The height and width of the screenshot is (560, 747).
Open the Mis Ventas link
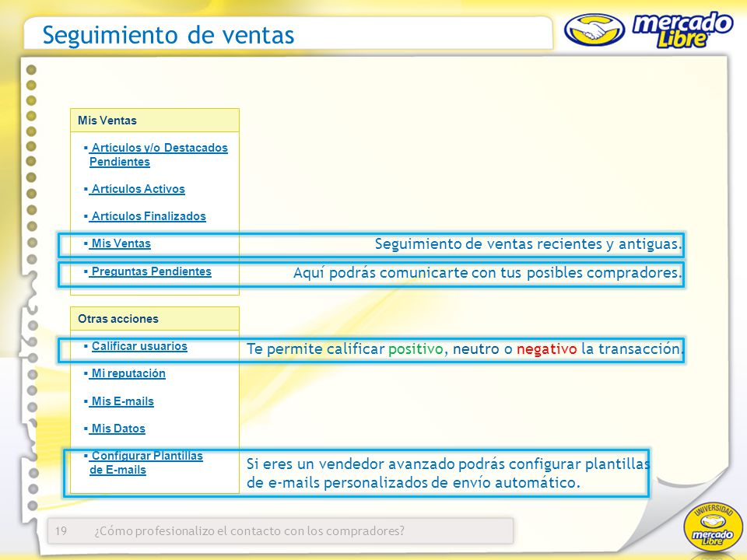[x=120, y=243]
